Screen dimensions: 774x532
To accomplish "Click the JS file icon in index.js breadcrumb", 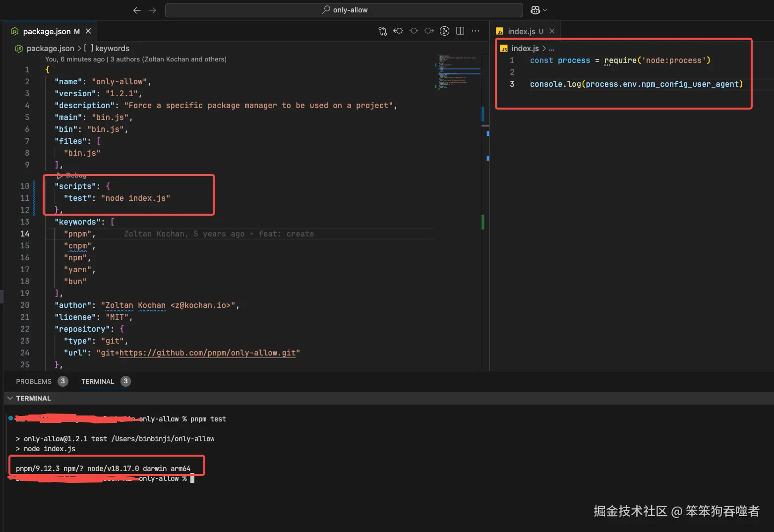I will (x=504, y=49).
